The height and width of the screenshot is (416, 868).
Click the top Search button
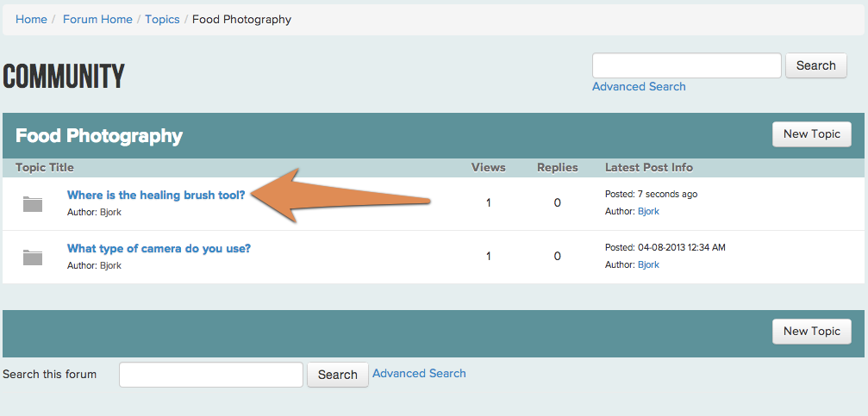tap(816, 65)
